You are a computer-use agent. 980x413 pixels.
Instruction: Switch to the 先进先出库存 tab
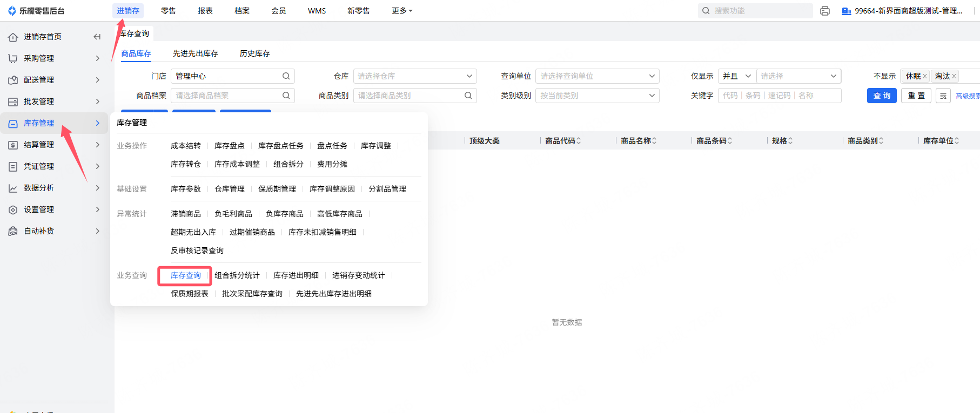point(195,53)
